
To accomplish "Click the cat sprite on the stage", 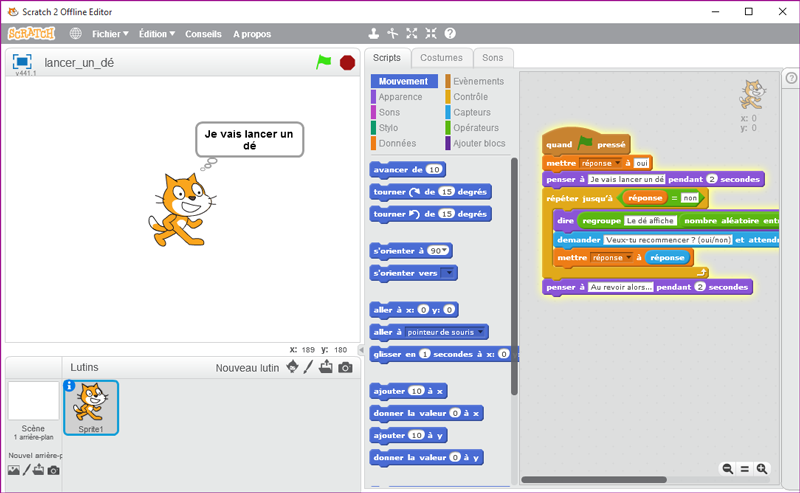I will click(182, 210).
